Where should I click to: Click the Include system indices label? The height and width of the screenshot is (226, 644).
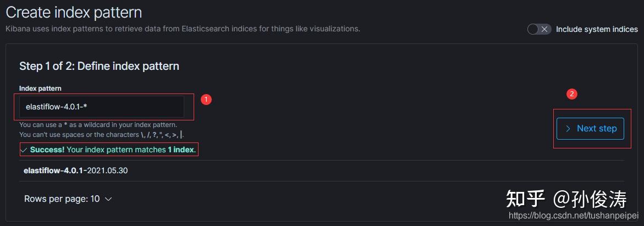597,29
